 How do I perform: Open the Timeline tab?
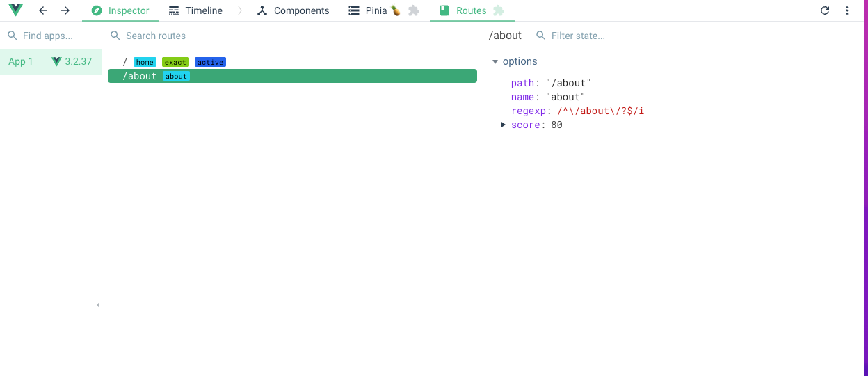pyautogui.click(x=195, y=10)
